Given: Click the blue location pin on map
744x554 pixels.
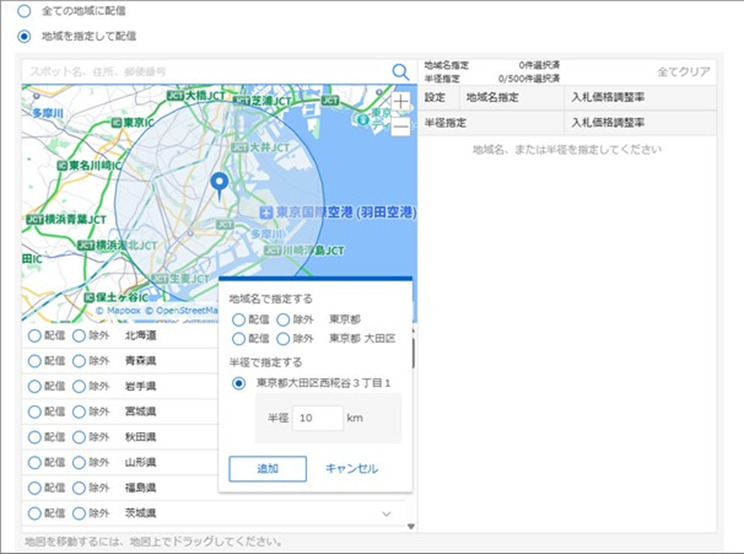Looking at the screenshot, I should tap(221, 184).
